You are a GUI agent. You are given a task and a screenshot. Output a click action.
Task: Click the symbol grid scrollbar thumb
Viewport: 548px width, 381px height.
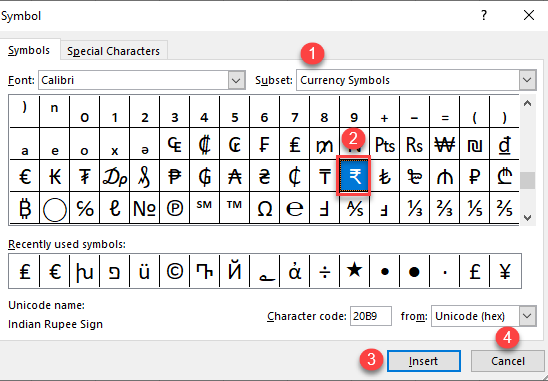(528, 180)
